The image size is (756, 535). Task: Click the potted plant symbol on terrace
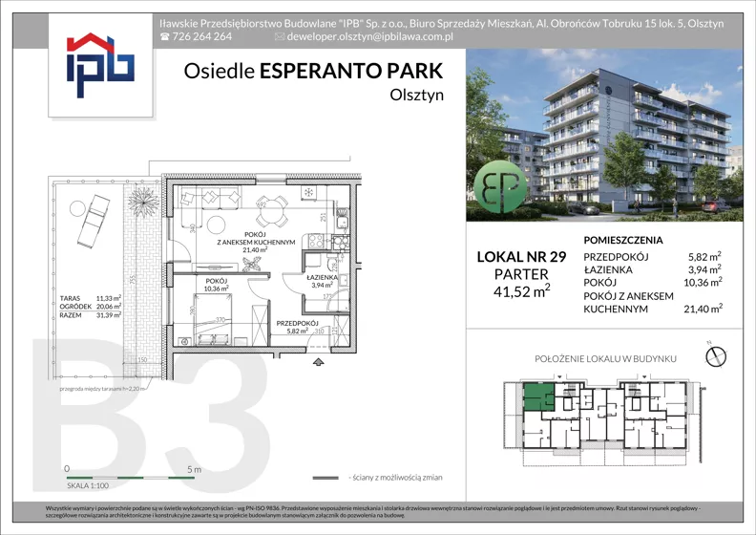click(x=143, y=202)
